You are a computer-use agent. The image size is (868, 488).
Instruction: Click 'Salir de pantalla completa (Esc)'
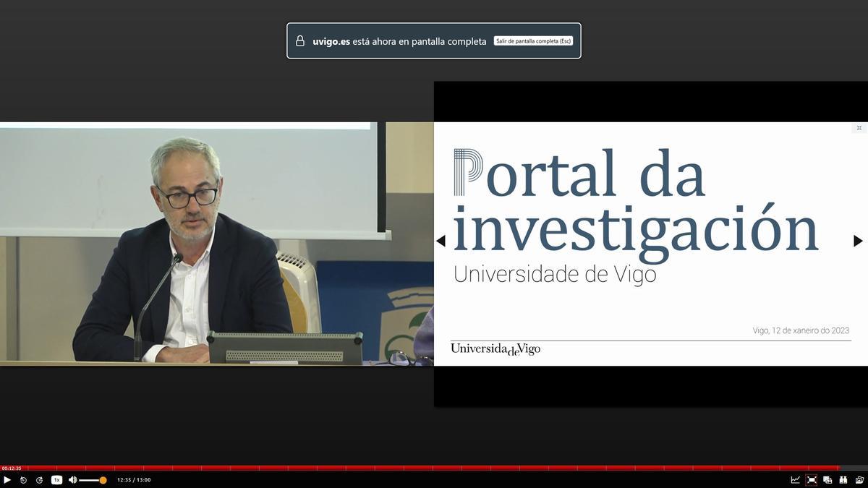tap(533, 40)
